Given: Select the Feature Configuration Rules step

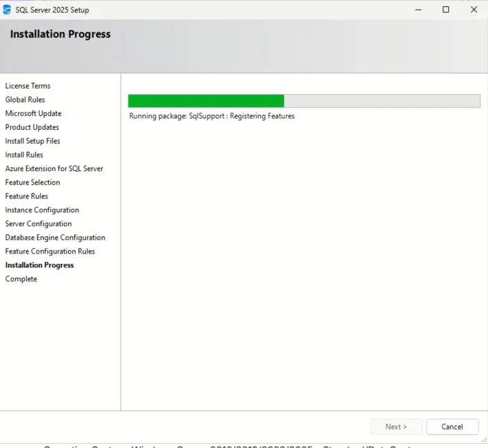Looking at the screenshot, I should click(x=49, y=251).
